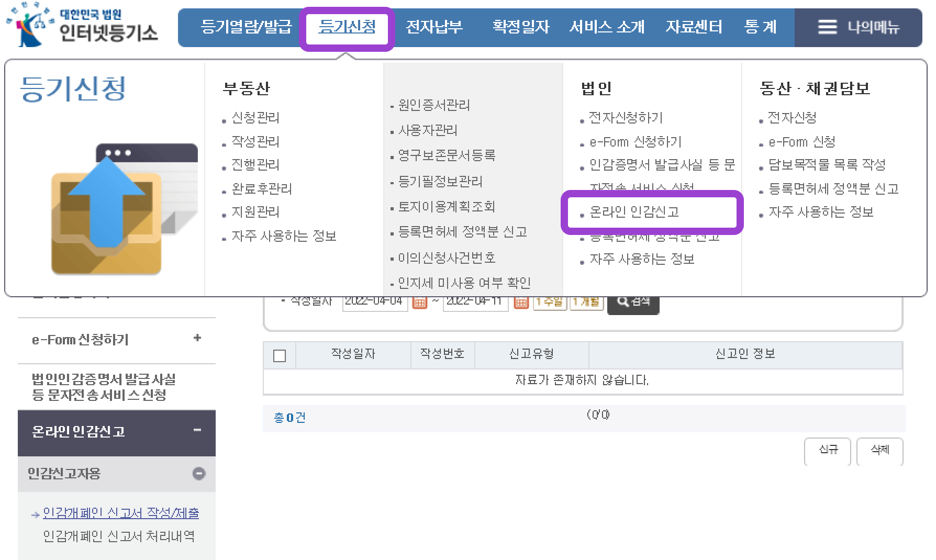Click the 삭제 button

point(880,451)
